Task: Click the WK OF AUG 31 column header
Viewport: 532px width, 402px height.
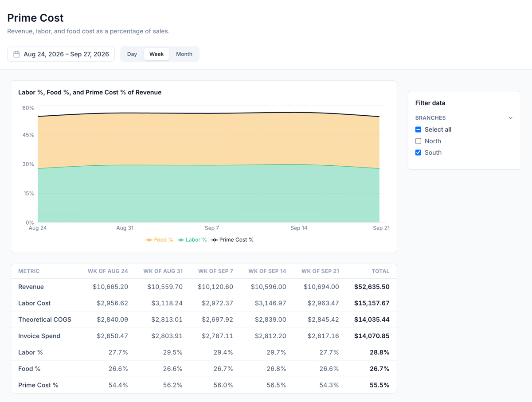Action: pyautogui.click(x=163, y=271)
